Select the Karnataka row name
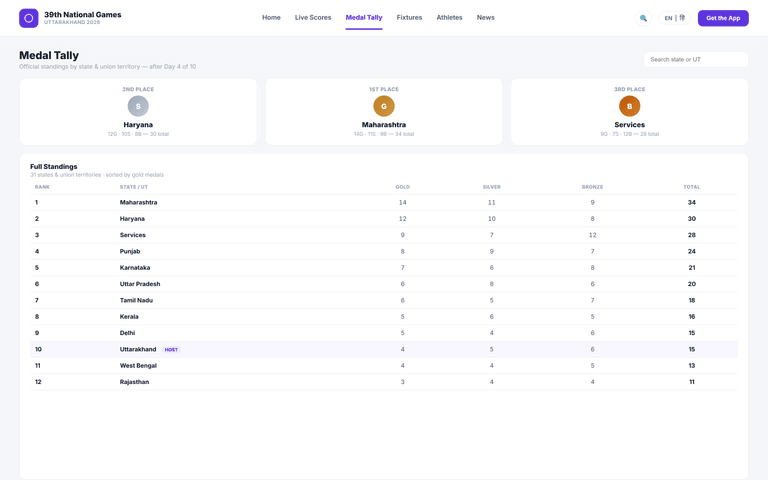The image size is (768, 480). coord(135,267)
